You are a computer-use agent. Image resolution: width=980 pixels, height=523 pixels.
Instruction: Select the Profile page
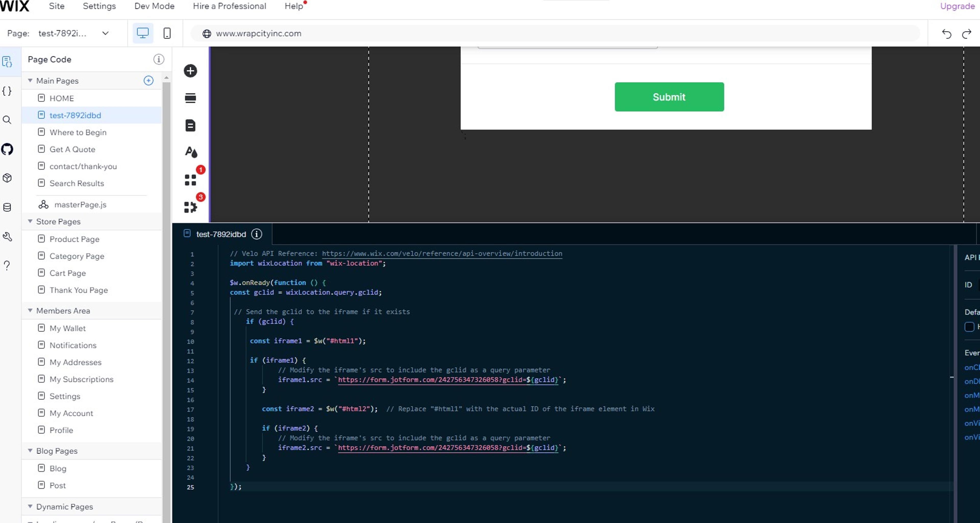tap(92, 430)
